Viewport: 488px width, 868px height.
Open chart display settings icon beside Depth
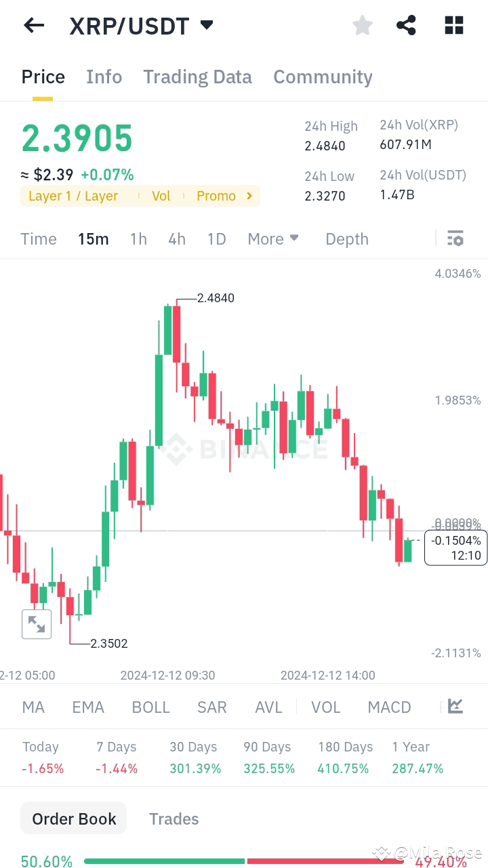[x=455, y=238]
